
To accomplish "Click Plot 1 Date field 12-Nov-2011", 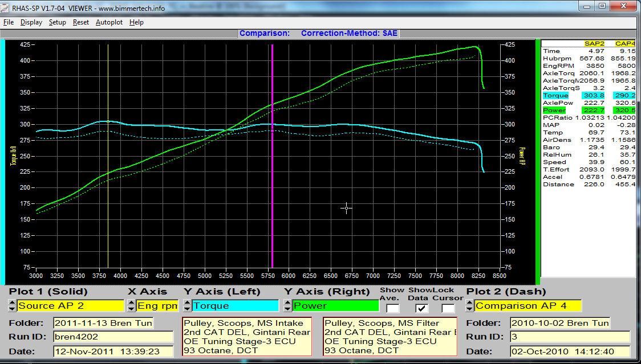I will (113, 351).
